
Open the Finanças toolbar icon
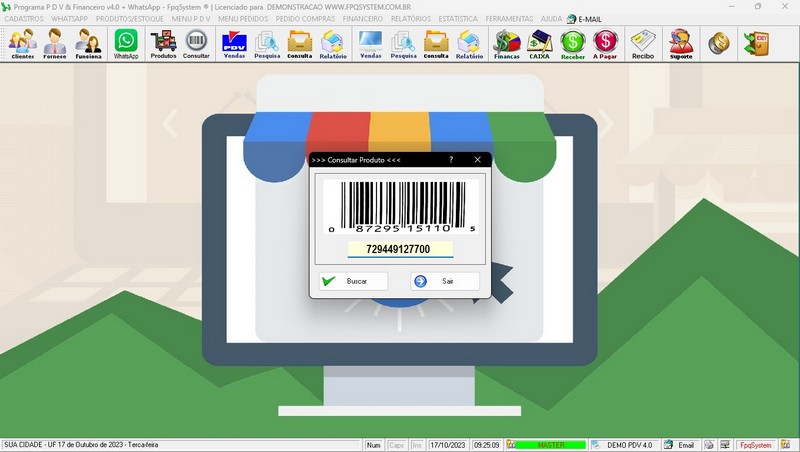pyautogui.click(x=507, y=44)
